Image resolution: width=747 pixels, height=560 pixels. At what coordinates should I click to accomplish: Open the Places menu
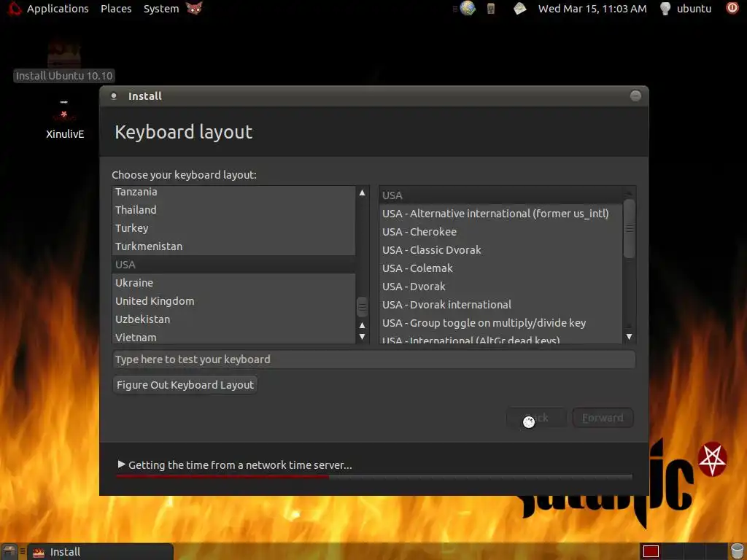tap(116, 9)
